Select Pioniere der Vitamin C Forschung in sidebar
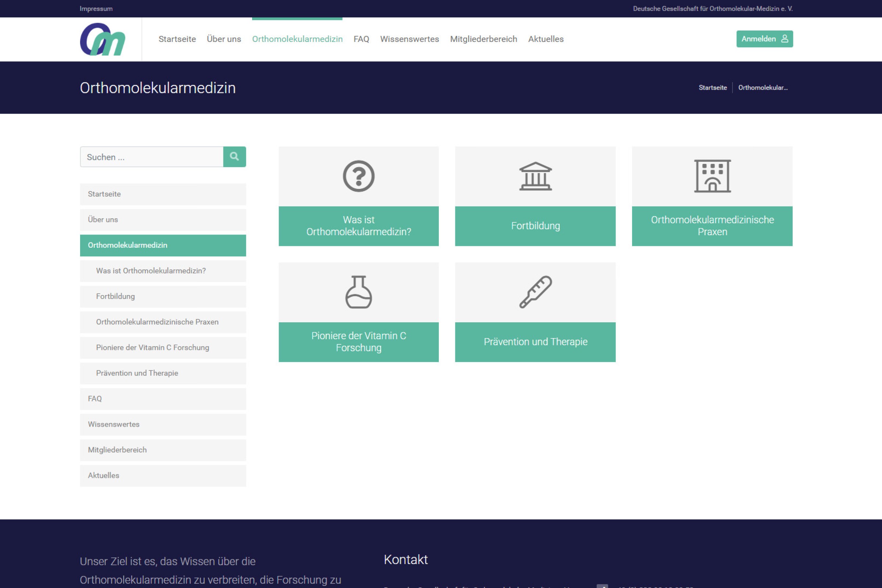This screenshot has width=882, height=588. point(153,348)
